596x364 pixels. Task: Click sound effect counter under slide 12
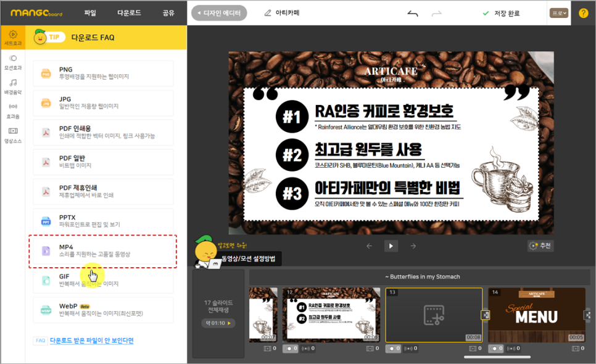pos(308,348)
